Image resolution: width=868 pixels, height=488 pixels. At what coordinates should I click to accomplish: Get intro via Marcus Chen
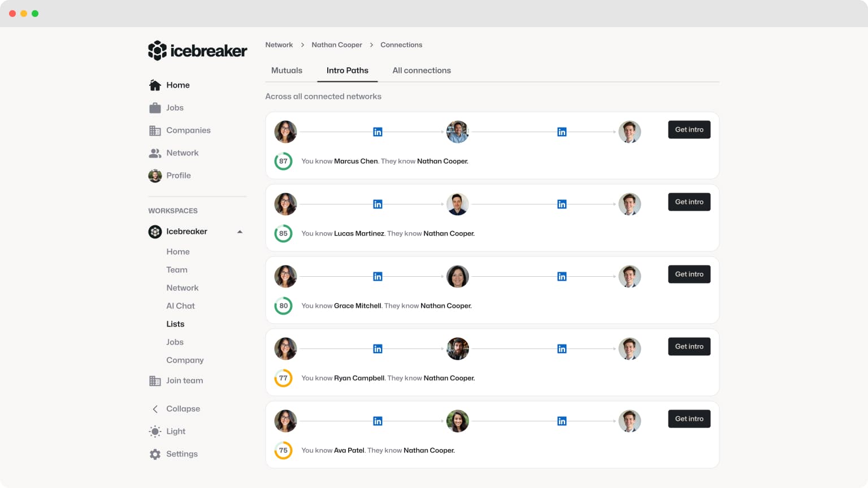pyautogui.click(x=689, y=130)
